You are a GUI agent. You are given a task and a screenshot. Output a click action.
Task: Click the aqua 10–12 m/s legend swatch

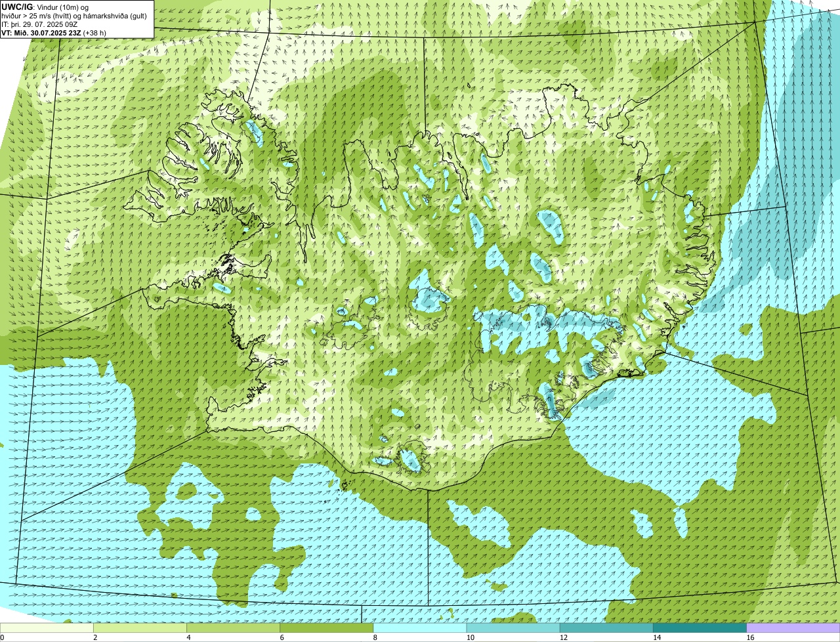pyautogui.click(x=513, y=628)
